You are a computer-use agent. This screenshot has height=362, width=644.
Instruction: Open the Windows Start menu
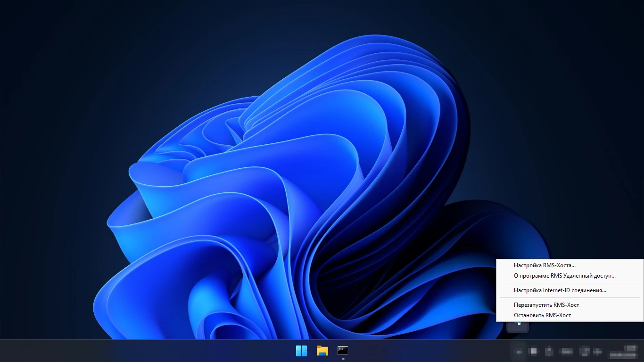301,351
